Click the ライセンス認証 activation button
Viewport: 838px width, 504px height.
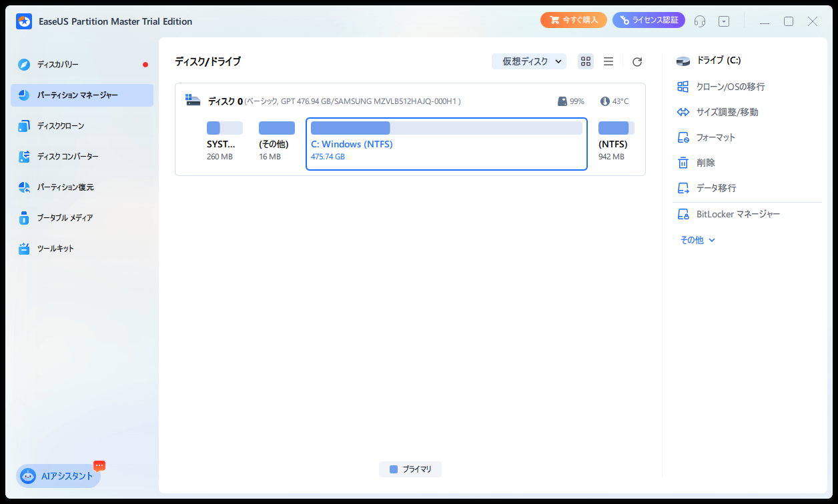tap(649, 21)
